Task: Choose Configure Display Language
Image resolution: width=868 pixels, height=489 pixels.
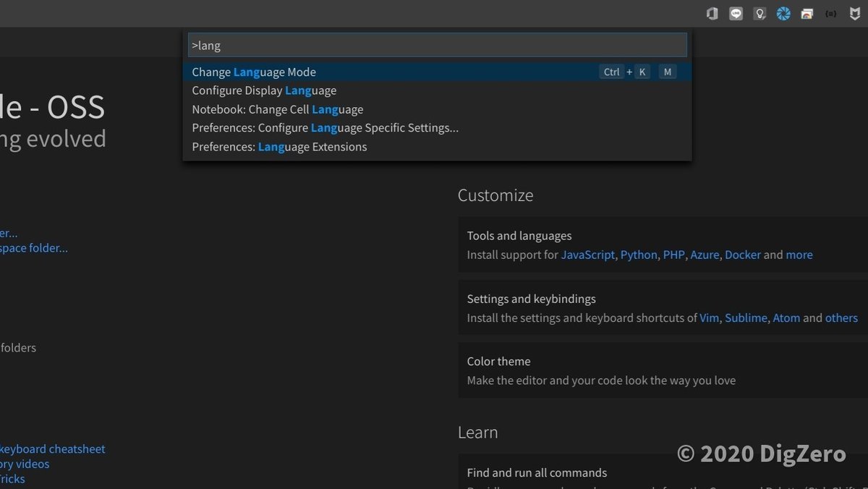Action: coord(264,90)
